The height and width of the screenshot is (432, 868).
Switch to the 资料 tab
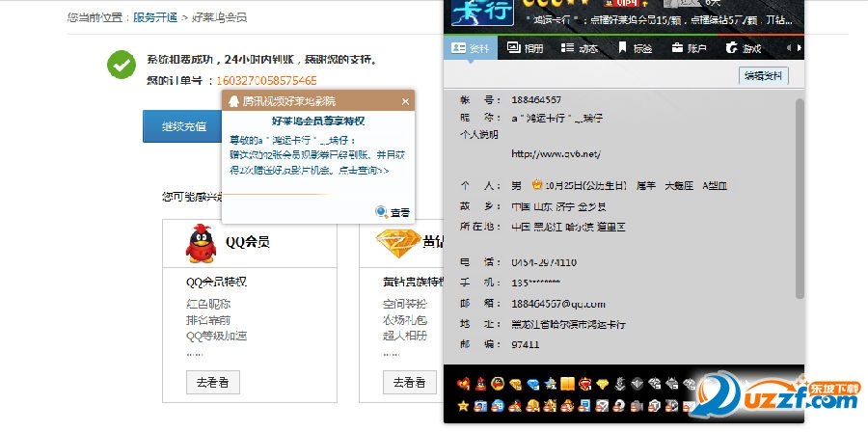(471, 48)
